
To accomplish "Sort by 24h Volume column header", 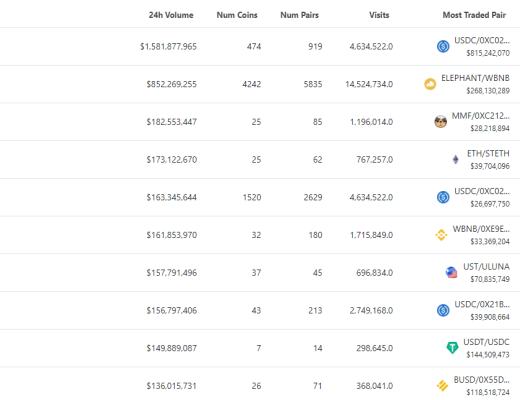I will click(x=171, y=15).
